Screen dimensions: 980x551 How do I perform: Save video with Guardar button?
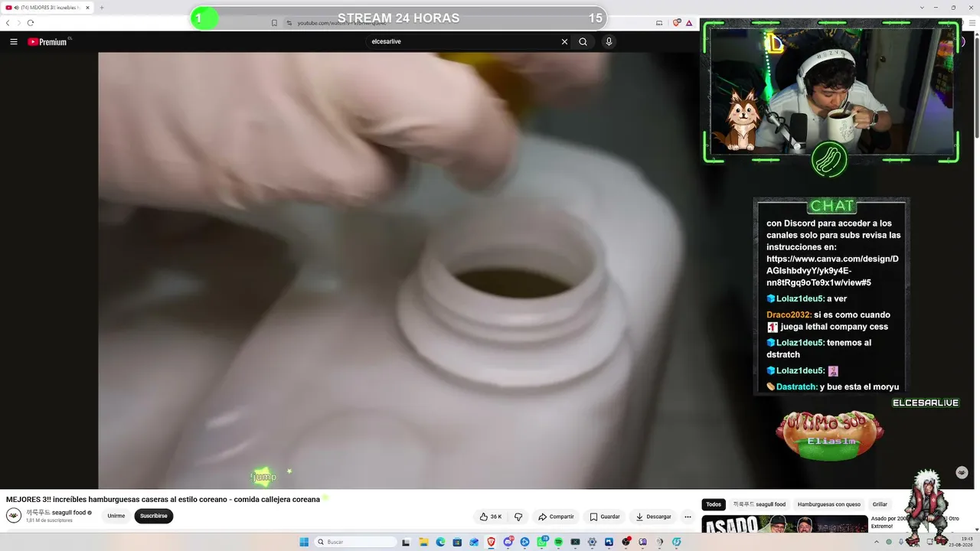(x=605, y=517)
